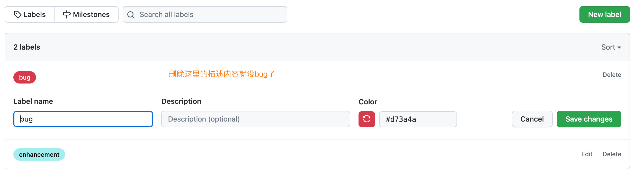Click the red randomize color icon

point(366,119)
